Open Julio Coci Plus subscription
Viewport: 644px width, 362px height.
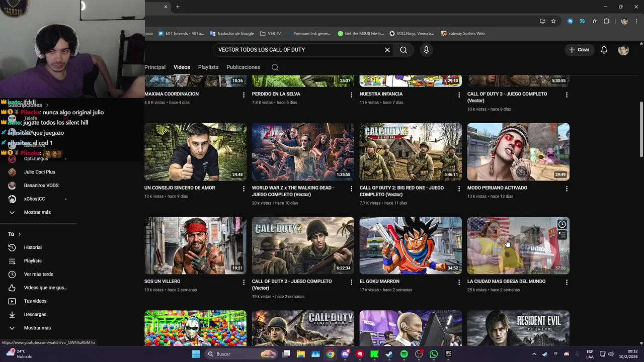point(39,172)
